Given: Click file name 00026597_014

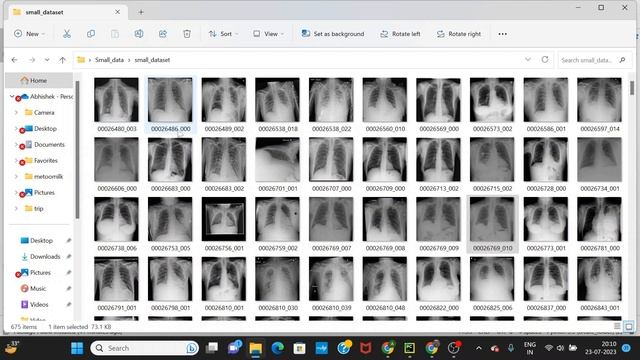Looking at the screenshot, I should pos(600,129).
